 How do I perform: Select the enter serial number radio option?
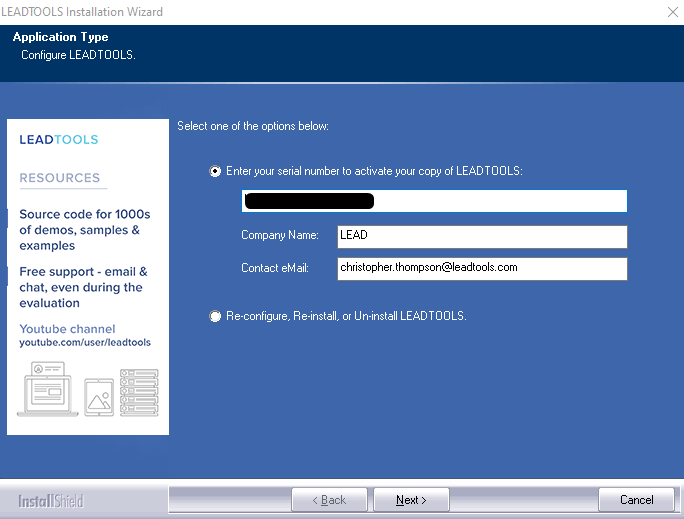point(215,171)
